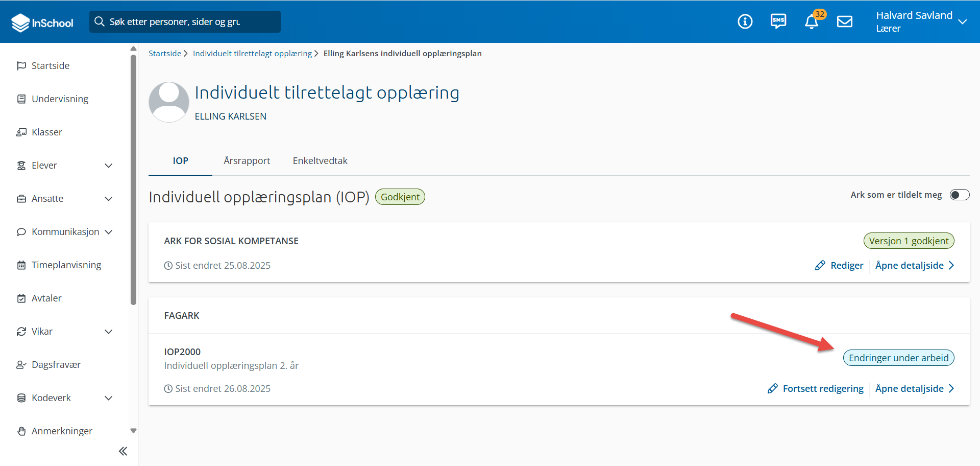Click Fortsett redigering for IOP2000
Image resolution: width=980 pixels, height=466 pixels.
[816, 388]
